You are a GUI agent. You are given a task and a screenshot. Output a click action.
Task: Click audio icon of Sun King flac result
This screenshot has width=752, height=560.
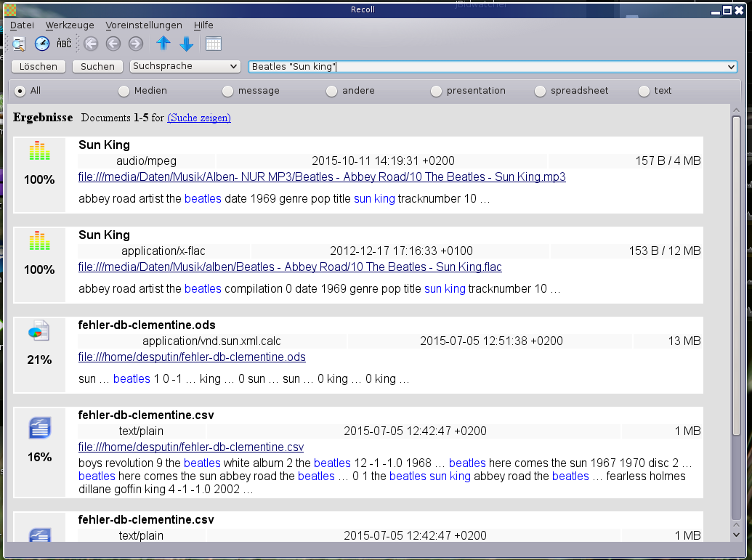pos(39,241)
